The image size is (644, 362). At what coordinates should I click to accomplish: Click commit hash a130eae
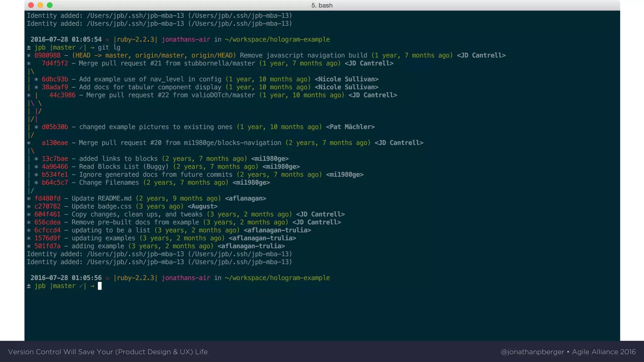click(55, 143)
